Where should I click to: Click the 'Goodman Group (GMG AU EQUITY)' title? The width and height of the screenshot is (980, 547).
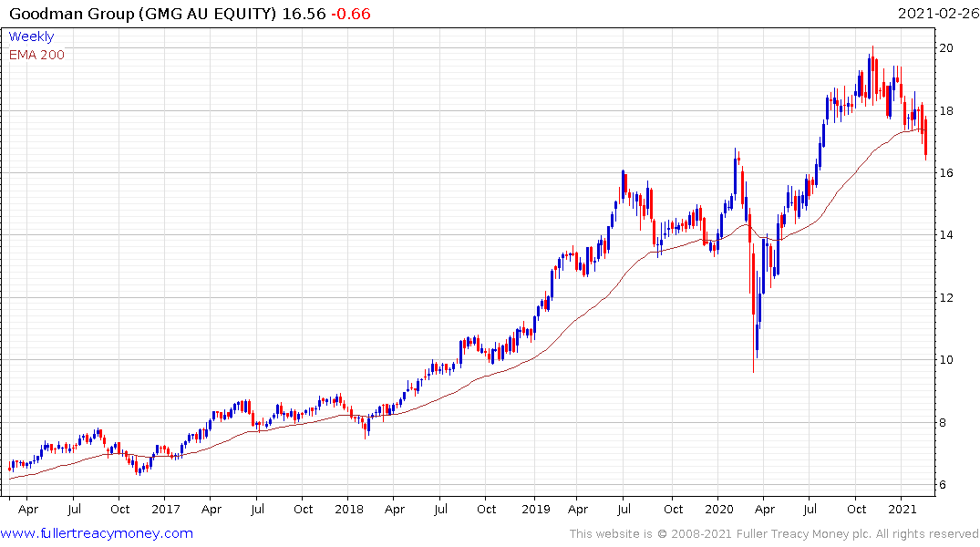point(142,13)
